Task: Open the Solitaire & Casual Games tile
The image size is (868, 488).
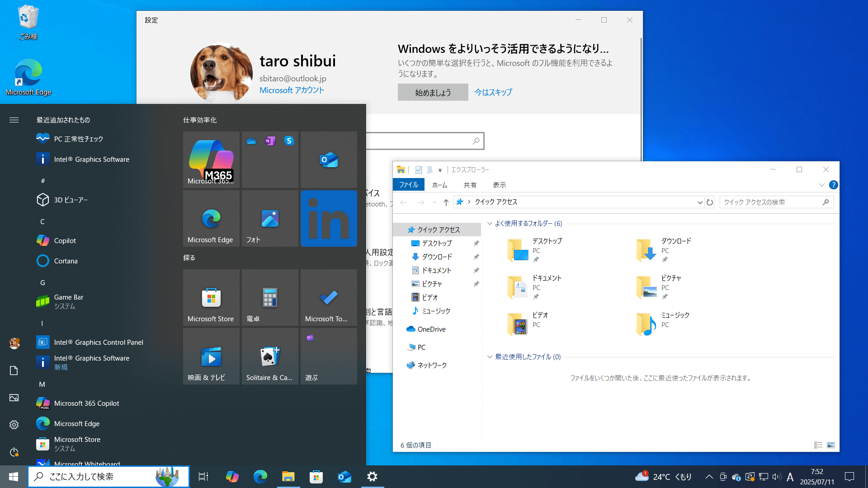Action: point(270,356)
